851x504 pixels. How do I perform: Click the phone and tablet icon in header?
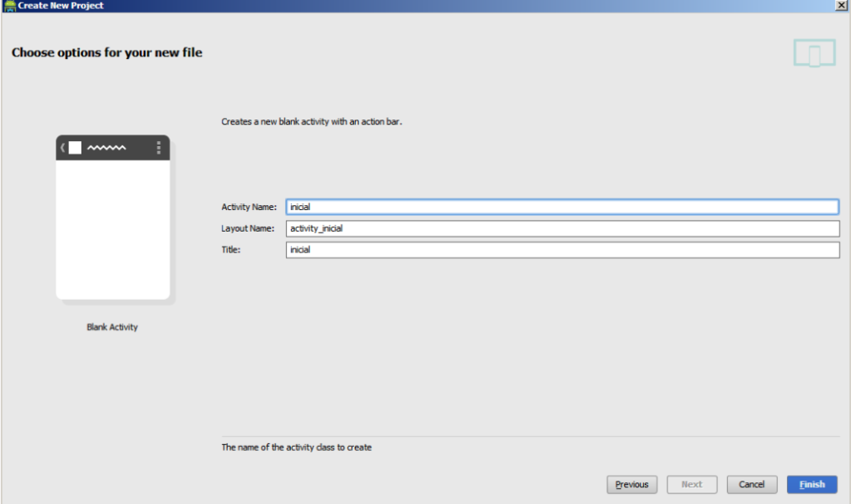(x=813, y=53)
